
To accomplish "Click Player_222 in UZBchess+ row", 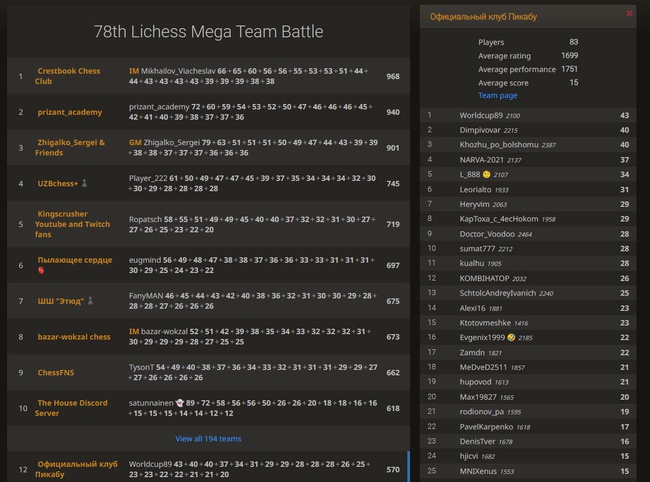I will [148, 178].
